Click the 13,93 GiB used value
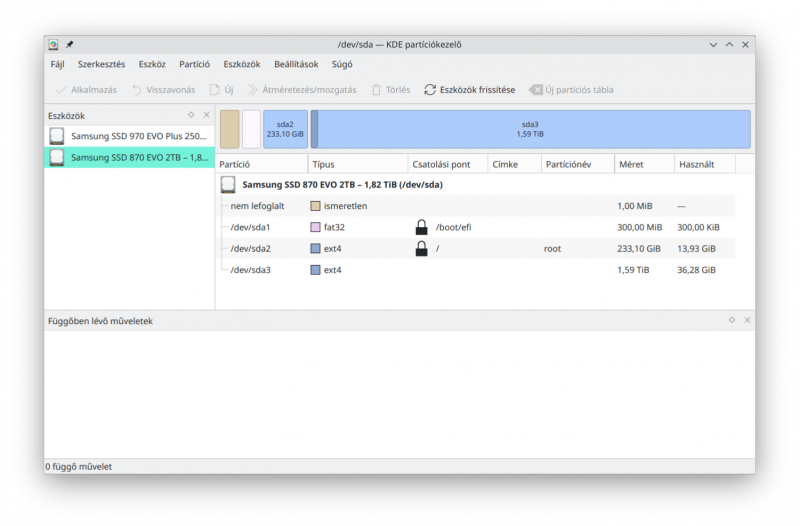The height and width of the screenshot is (526, 800). 696,249
